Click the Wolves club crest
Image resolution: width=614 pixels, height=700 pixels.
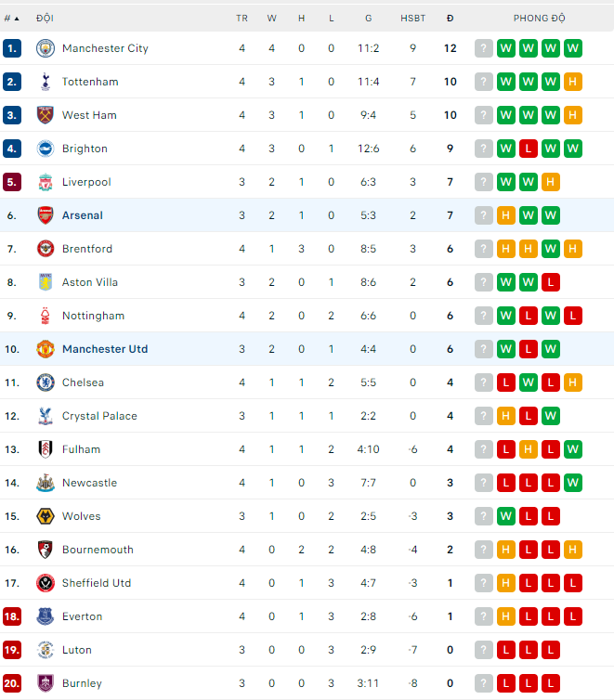point(46,516)
